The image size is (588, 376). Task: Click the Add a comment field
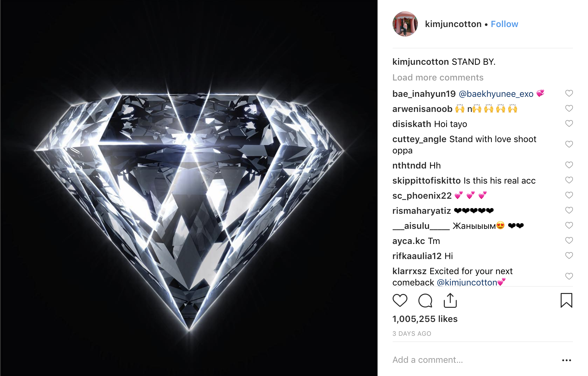(471, 360)
